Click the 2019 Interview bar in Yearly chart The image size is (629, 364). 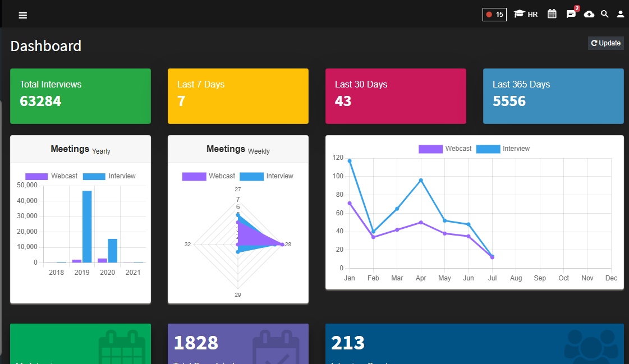[87, 227]
